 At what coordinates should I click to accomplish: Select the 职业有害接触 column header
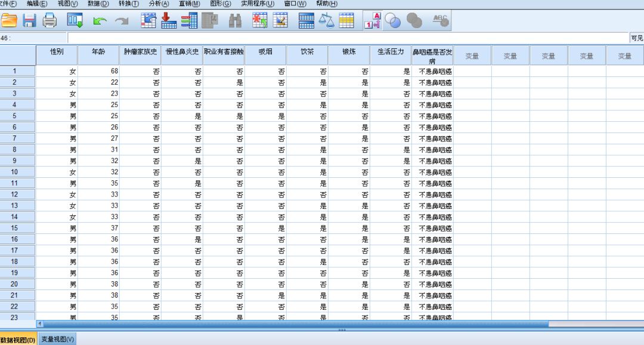(x=224, y=55)
